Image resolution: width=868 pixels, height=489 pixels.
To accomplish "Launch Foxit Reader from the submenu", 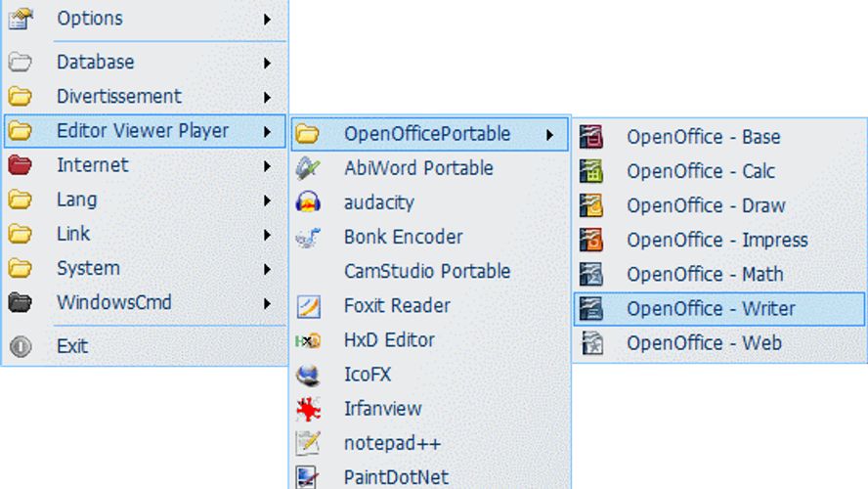I will 429,306.
